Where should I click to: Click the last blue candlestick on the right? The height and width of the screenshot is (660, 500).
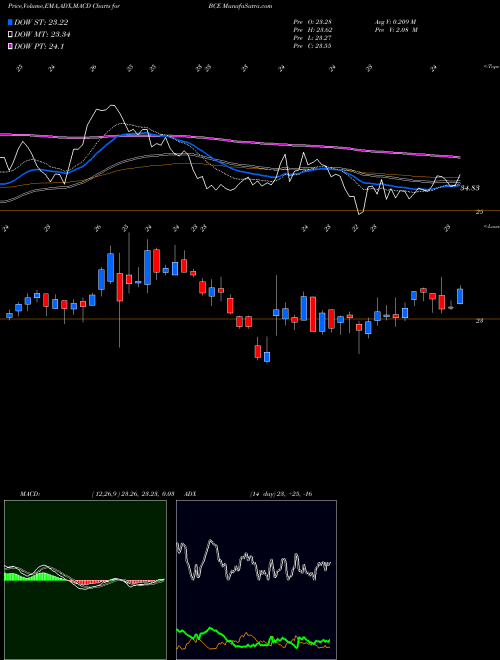460,296
